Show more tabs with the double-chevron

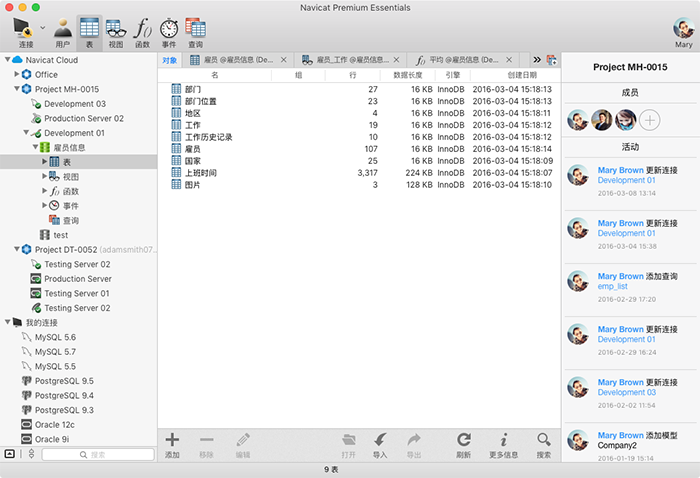click(537, 60)
